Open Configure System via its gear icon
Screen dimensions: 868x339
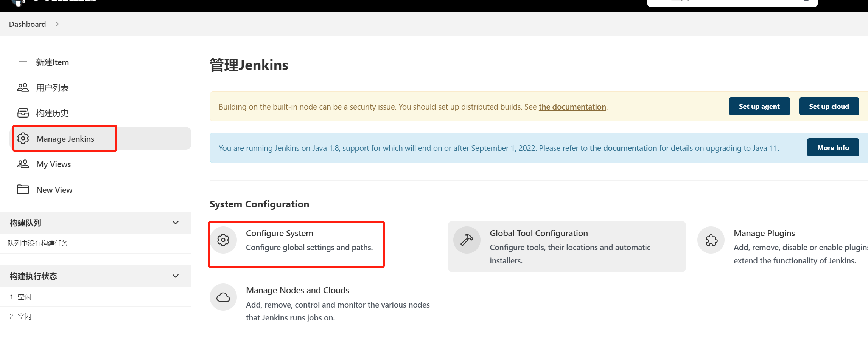click(223, 240)
